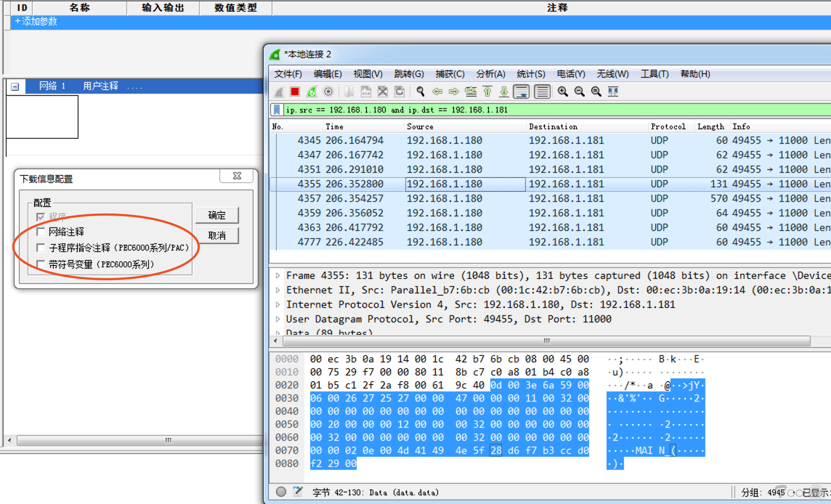Stop capturing packets with red square
Image resolution: width=831 pixels, height=504 pixels.
tap(295, 92)
